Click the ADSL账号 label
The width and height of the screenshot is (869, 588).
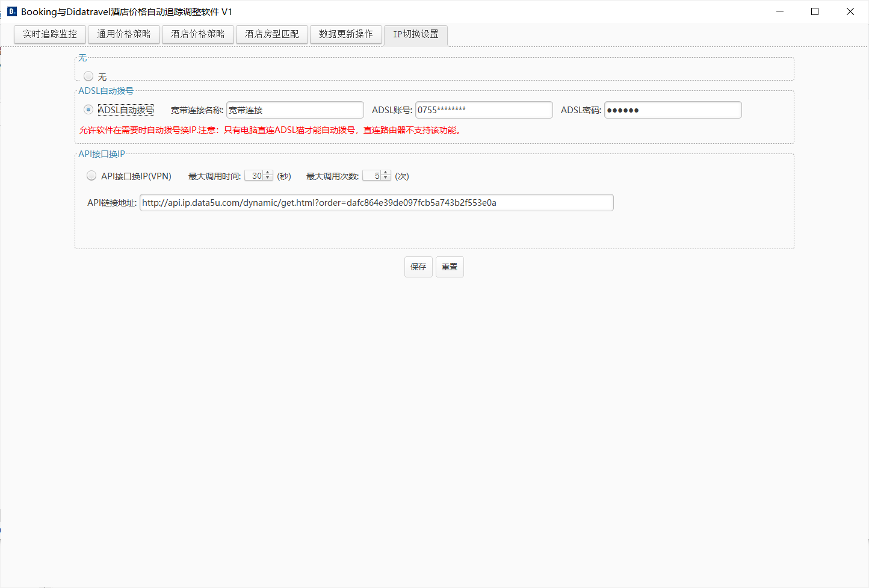click(392, 110)
